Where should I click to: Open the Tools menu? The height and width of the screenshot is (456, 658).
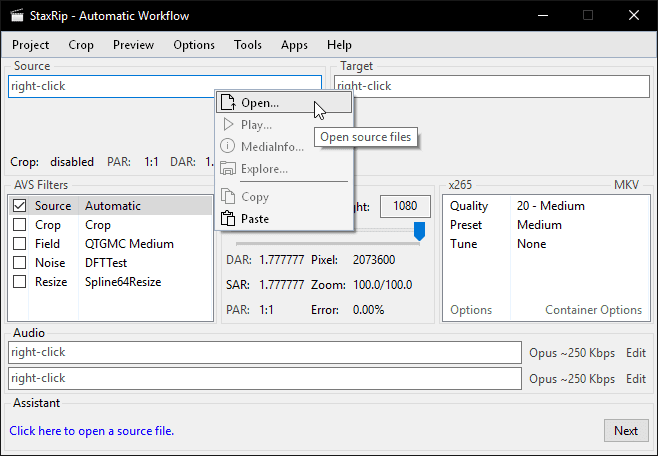click(248, 45)
